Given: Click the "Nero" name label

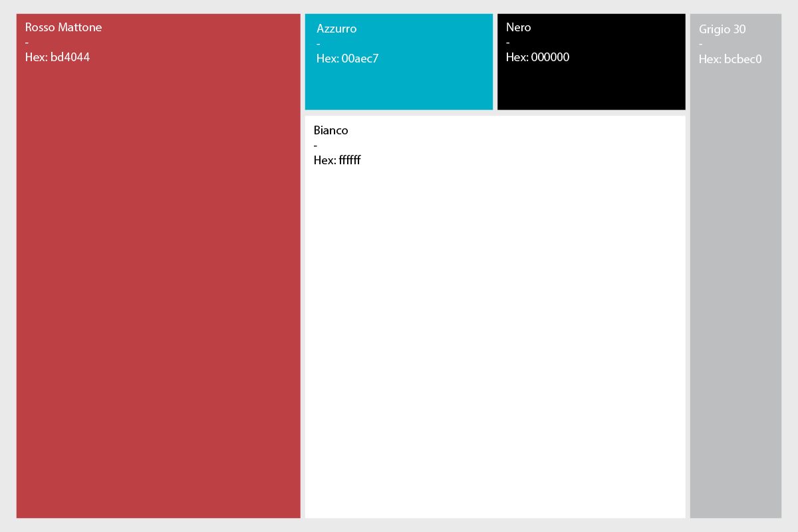Looking at the screenshot, I should click(x=518, y=27).
